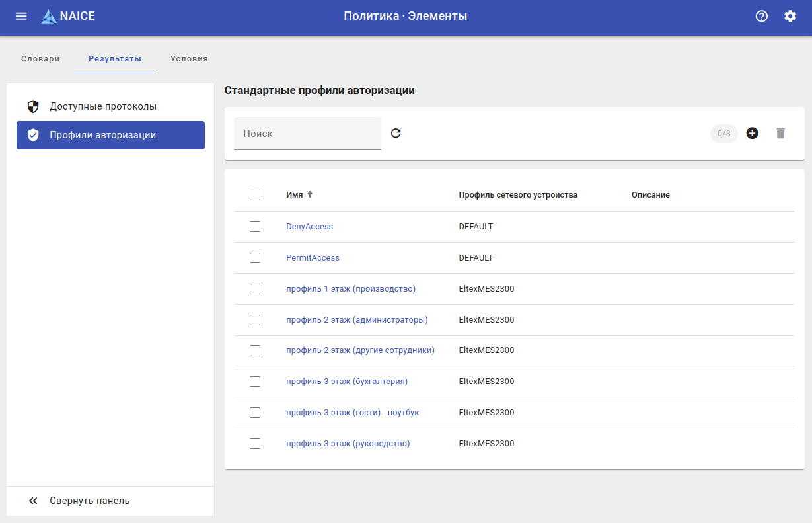
Task: Click the NAICE logo icon
Action: pyautogui.click(x=49, y=17)
